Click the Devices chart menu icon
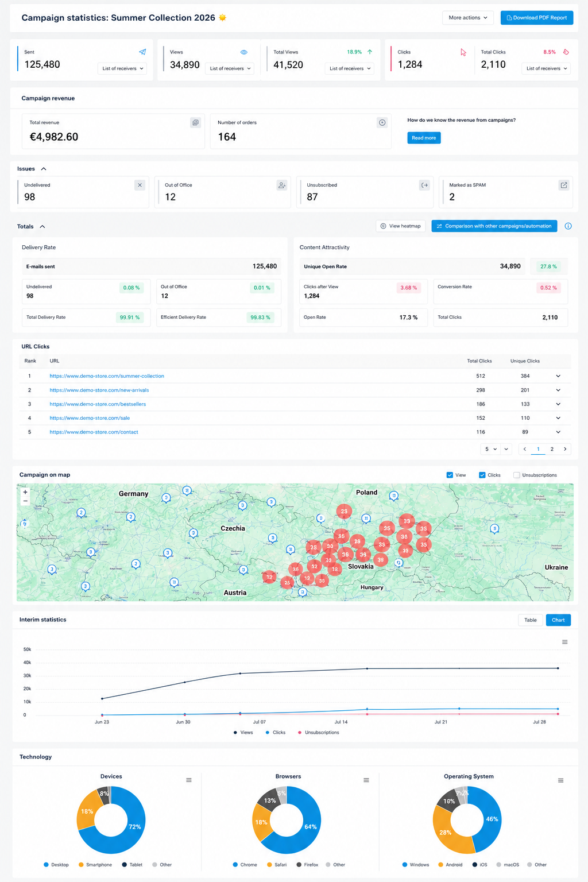The height and width of the screenshot is (882, 588). tap(189, 780)
